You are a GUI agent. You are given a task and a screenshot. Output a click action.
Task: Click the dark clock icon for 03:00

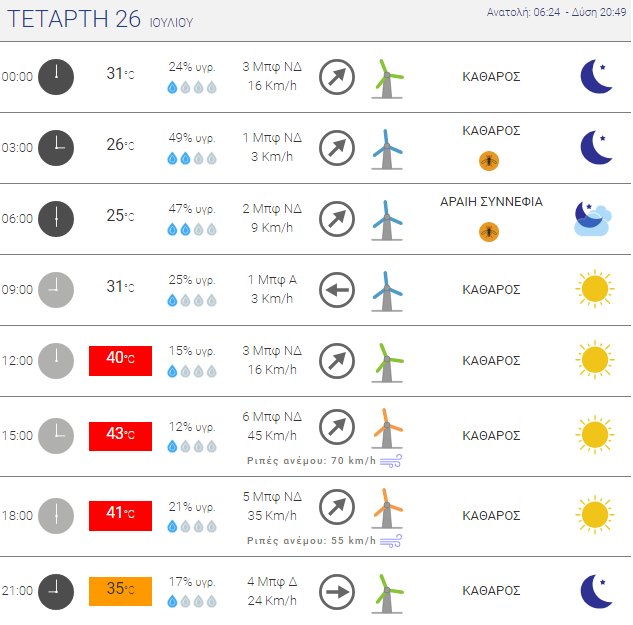[x=56, y=148]
